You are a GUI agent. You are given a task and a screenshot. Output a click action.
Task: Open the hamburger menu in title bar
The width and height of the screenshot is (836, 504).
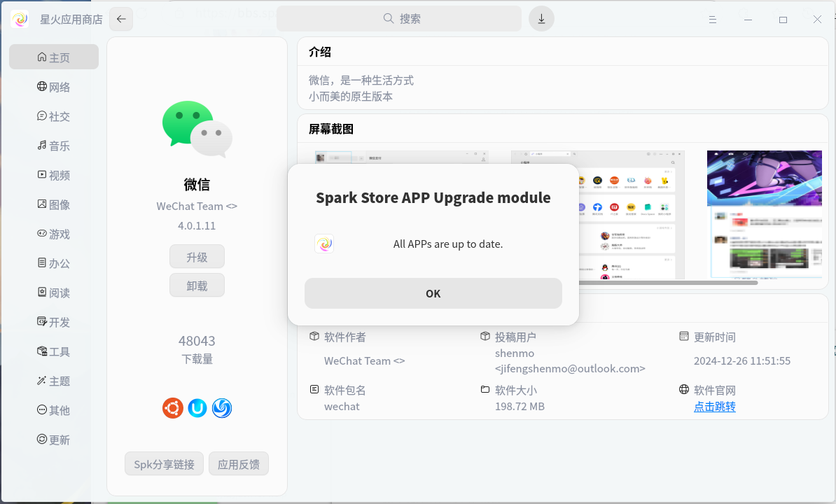tap(712, 20)
